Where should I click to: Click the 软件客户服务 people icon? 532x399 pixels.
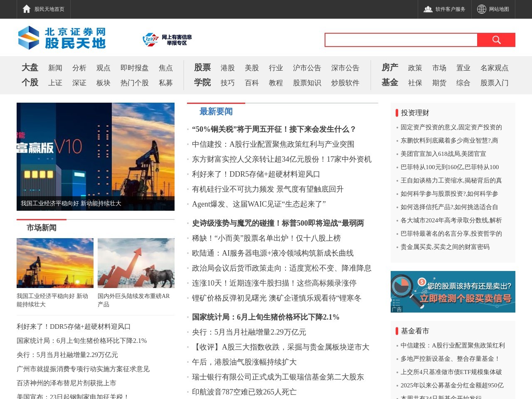tap(428, 9)
